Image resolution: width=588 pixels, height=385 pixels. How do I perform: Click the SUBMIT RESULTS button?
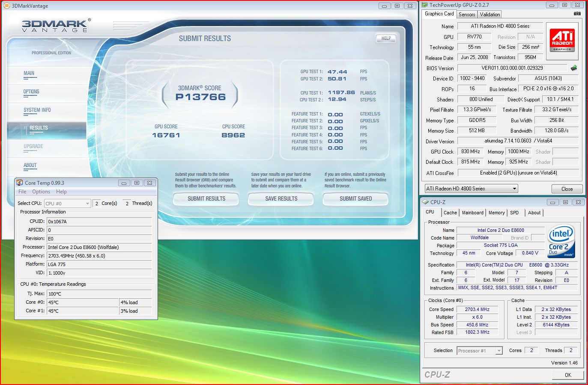206,199
